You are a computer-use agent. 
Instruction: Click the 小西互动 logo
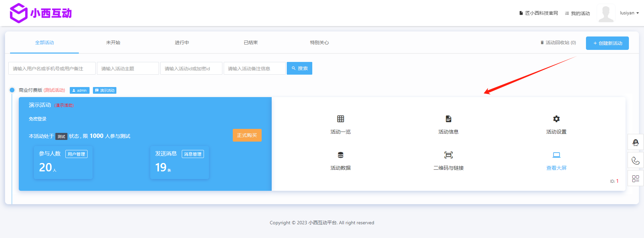click(x=41, y=13)
